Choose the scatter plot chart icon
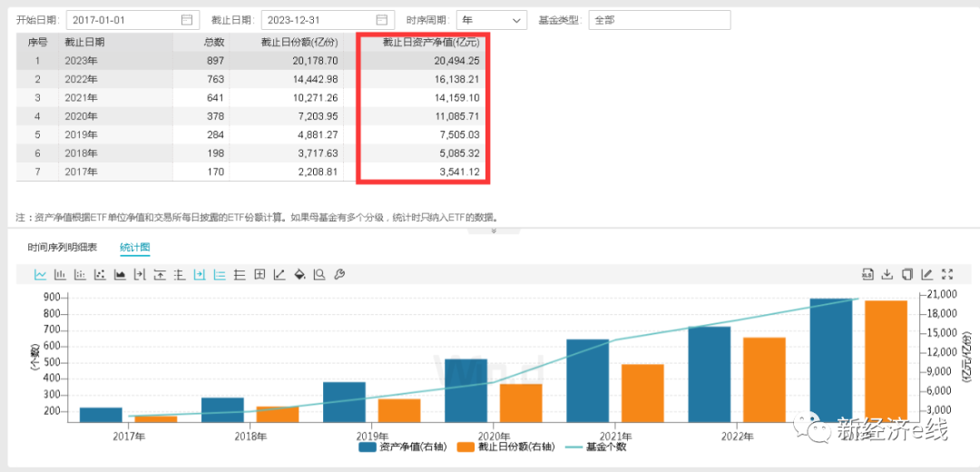Screen dimensions: 980x472 point(100,274)
